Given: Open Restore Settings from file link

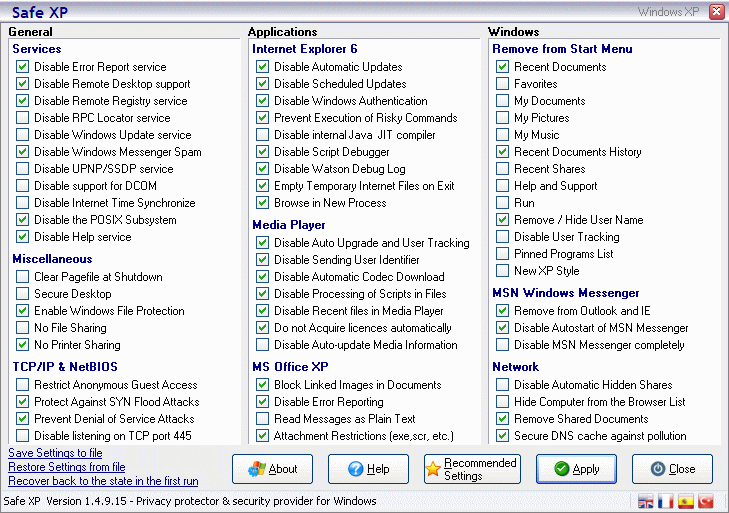Looking at the screenshot, I should coord(66,466).
